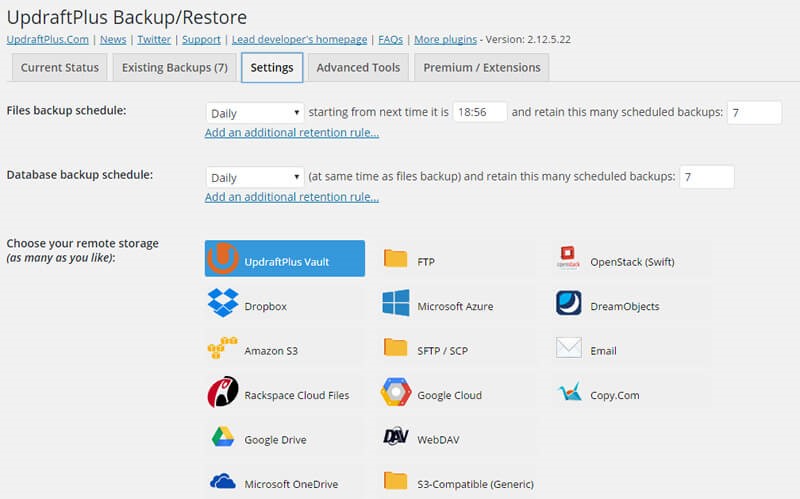Open the Premium / Extensions tab
The image size is (800, 499).
click(x=482, y=68)
